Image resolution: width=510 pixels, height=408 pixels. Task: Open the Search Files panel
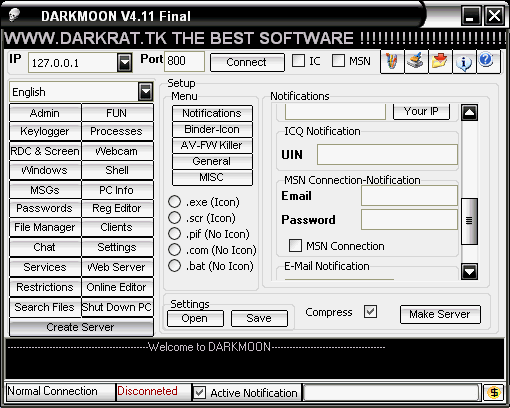(x=45, y=307)
